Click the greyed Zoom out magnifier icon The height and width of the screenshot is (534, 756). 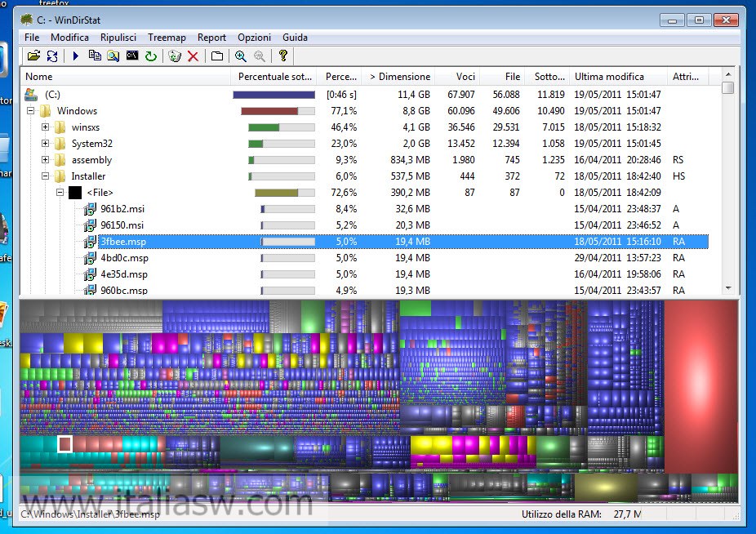click(x=260, y=56)
